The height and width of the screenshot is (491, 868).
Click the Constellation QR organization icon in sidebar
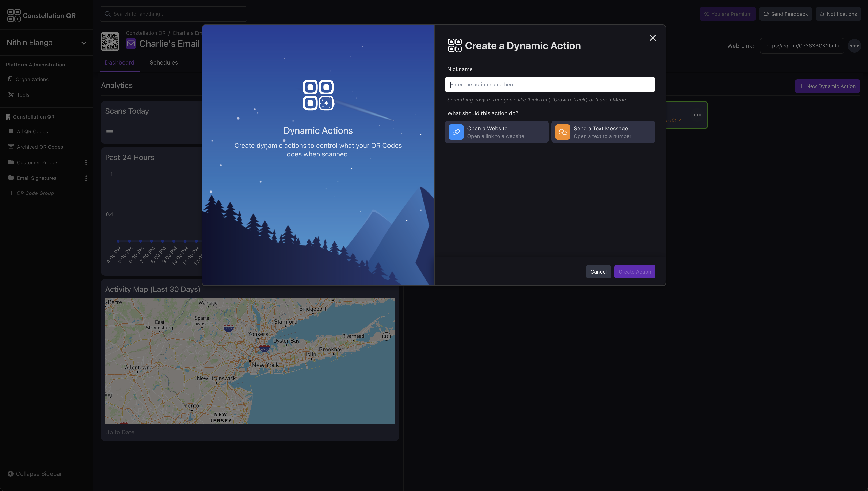8,117
